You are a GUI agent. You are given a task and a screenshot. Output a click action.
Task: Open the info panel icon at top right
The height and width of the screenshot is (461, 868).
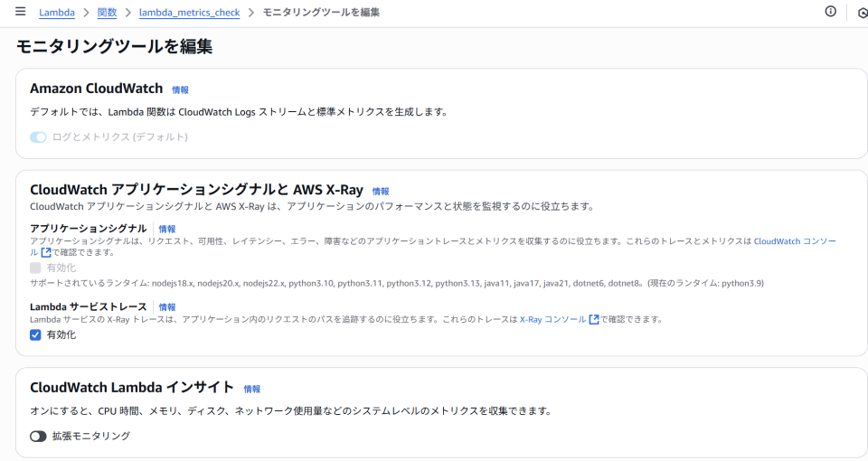pyautogui.click(x=830, y=11)
